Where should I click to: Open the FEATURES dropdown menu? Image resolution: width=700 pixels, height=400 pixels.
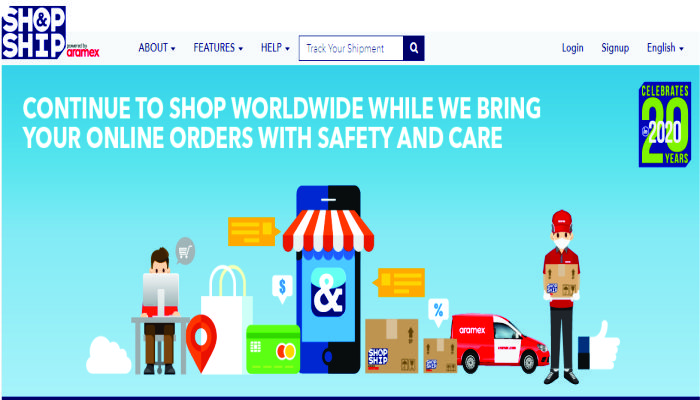218,48
